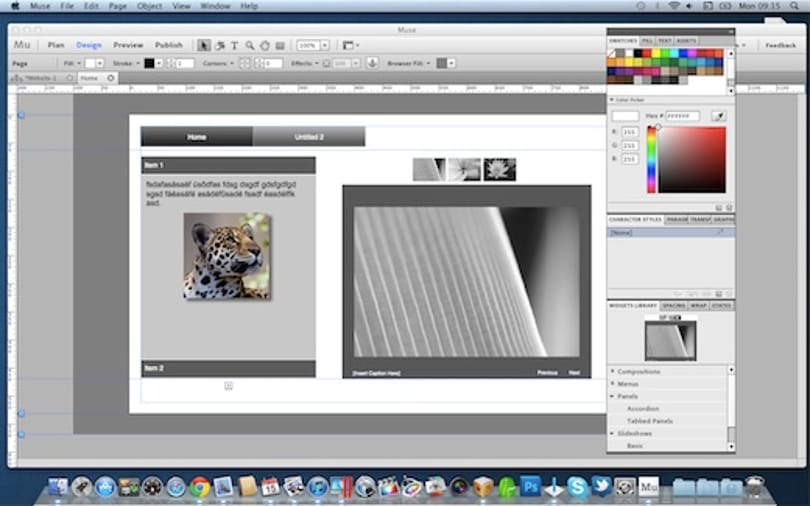Switch to the Swatches panel tab
Viewport: 810px width, 506px height.
623,41
